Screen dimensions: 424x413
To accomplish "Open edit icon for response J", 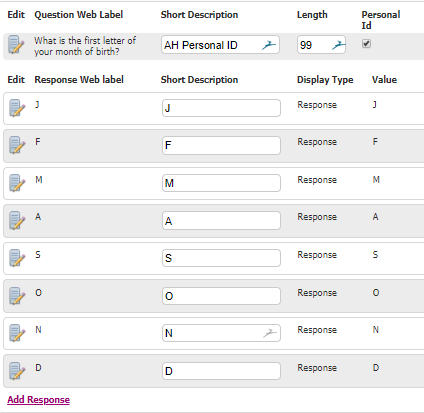I will tap(17, 108).
